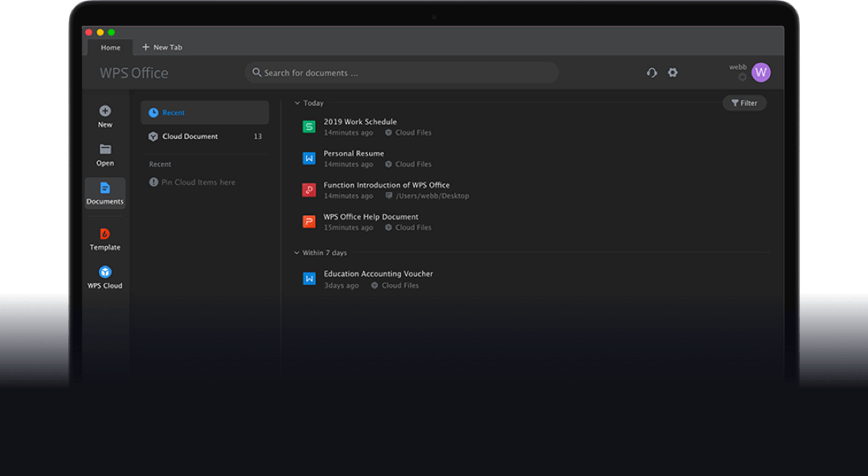Click the 3days ago timestamp
This screenshot has width=868, height=476.
(x=342, y=286)
